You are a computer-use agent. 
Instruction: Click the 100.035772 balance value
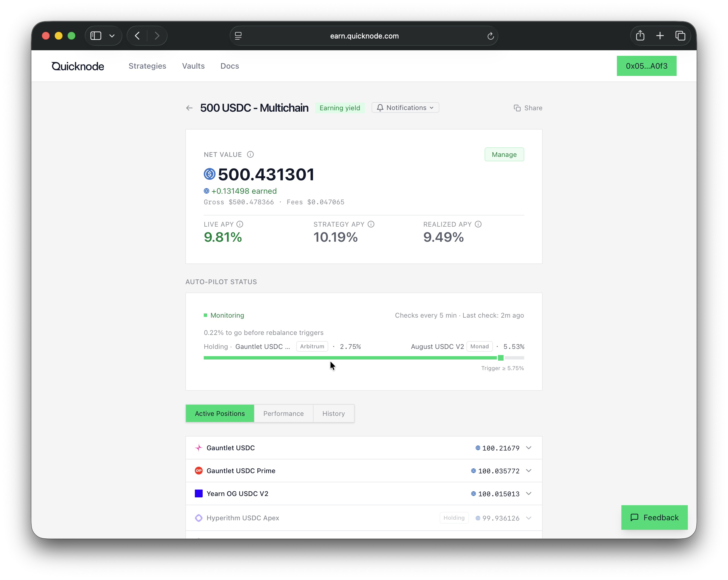[x=499, y=471]
